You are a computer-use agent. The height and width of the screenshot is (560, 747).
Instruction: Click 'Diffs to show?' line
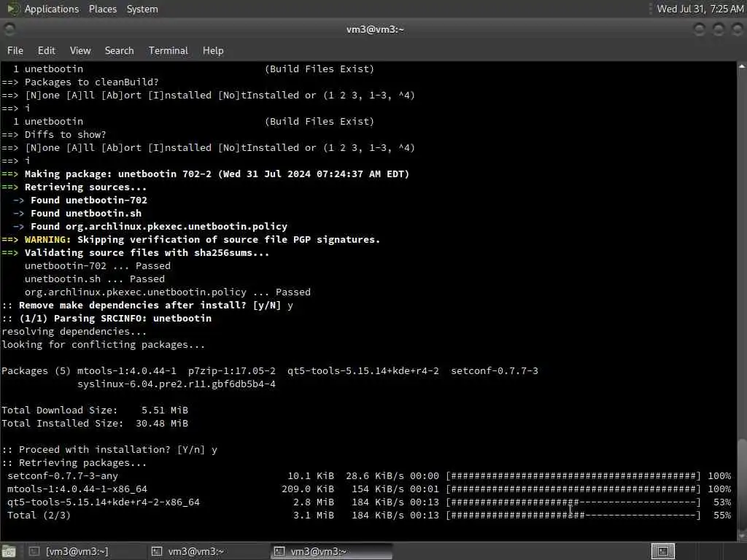click(x=54, y=135)
